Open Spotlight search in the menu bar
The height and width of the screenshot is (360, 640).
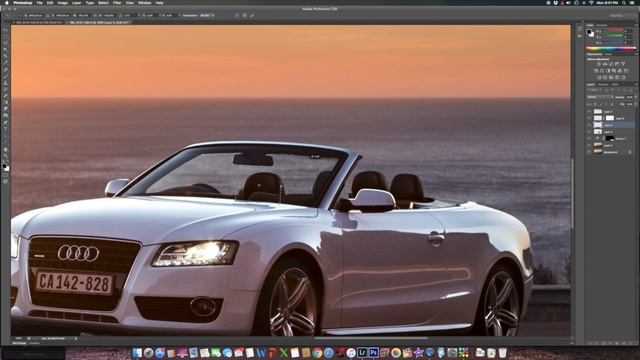coord(624,3)
